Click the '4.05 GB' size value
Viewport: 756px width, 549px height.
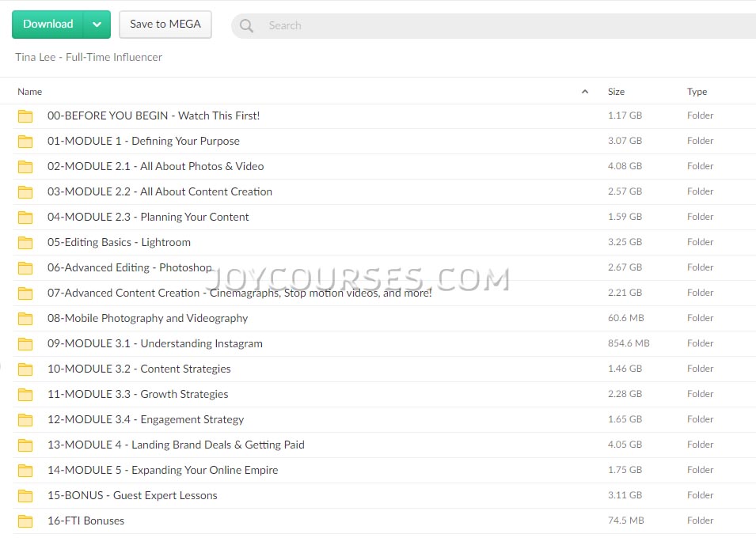(x=625, y=445)
